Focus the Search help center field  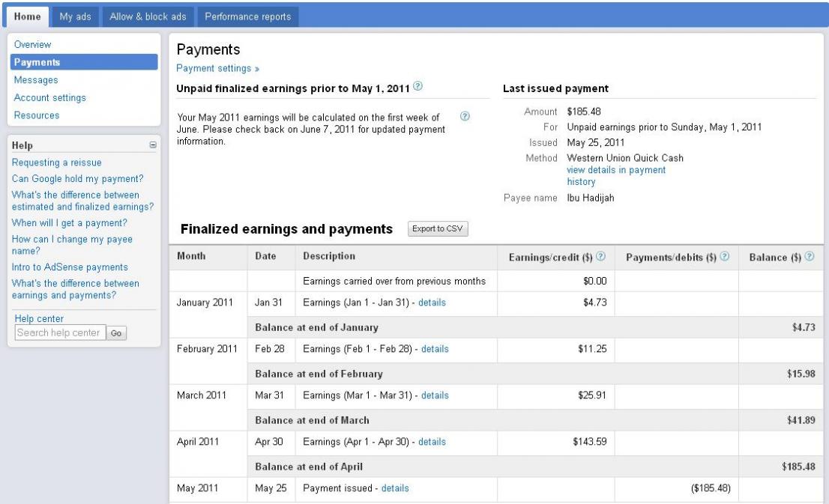coord(58,333)
